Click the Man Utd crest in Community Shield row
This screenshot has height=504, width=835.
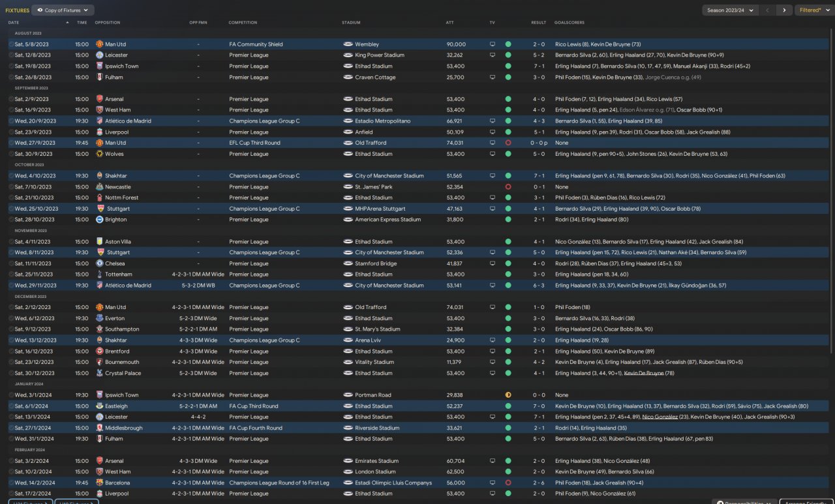[99, 44]
